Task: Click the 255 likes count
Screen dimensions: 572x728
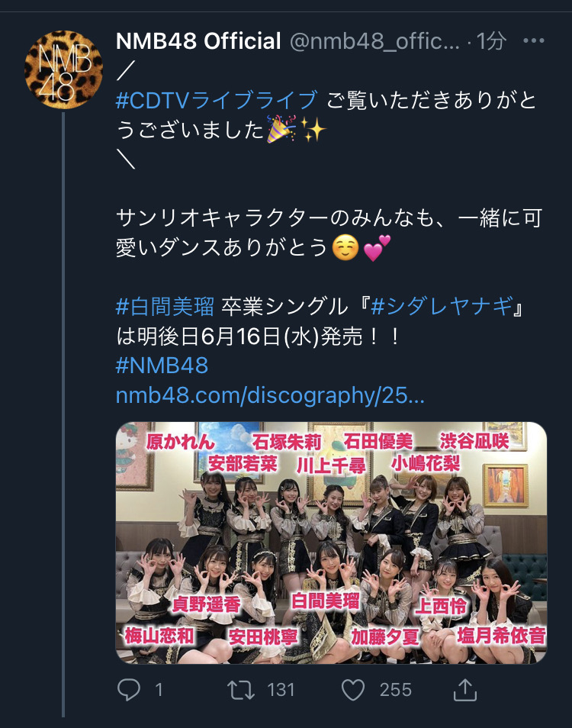Action: point(396,690)
